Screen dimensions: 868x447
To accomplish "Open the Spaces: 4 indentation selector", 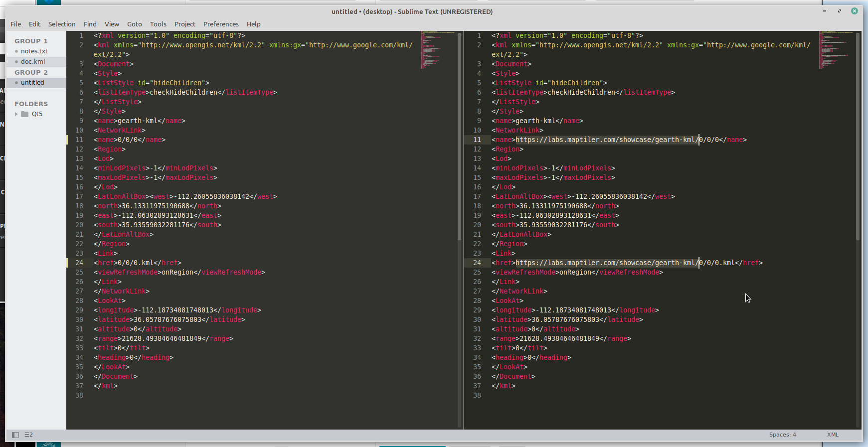I will pos(782,435).
